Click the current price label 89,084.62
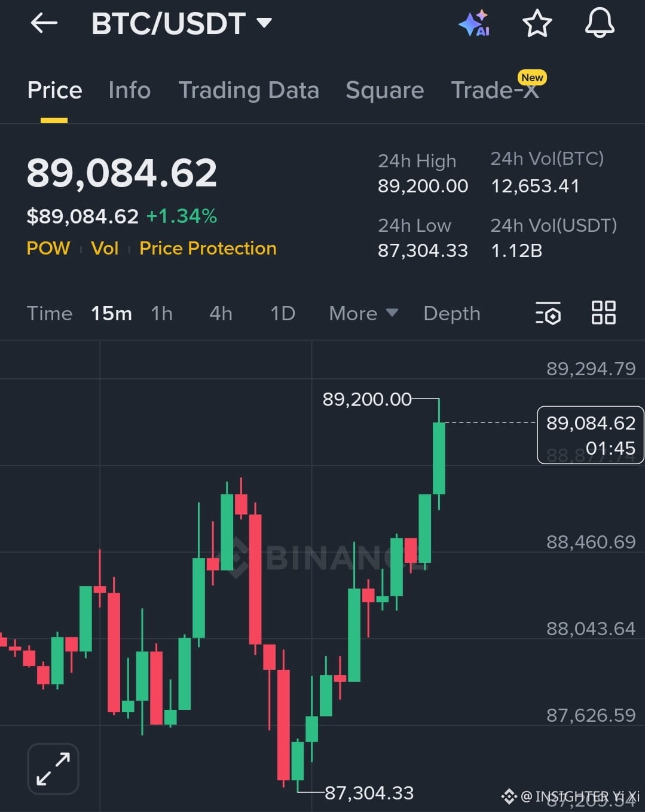 point(122,173)
